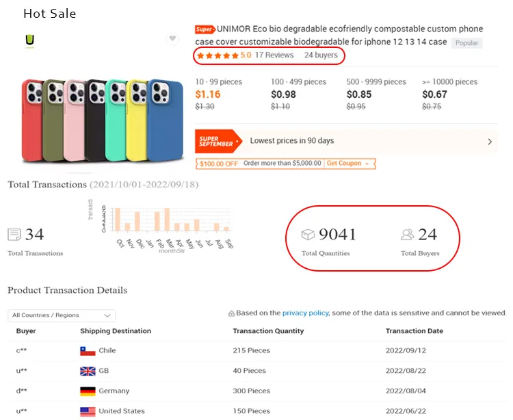This screenshot has height=420, width=513.
Task: Open the 17 Reviews link
Action: click(x=274, y=55)
